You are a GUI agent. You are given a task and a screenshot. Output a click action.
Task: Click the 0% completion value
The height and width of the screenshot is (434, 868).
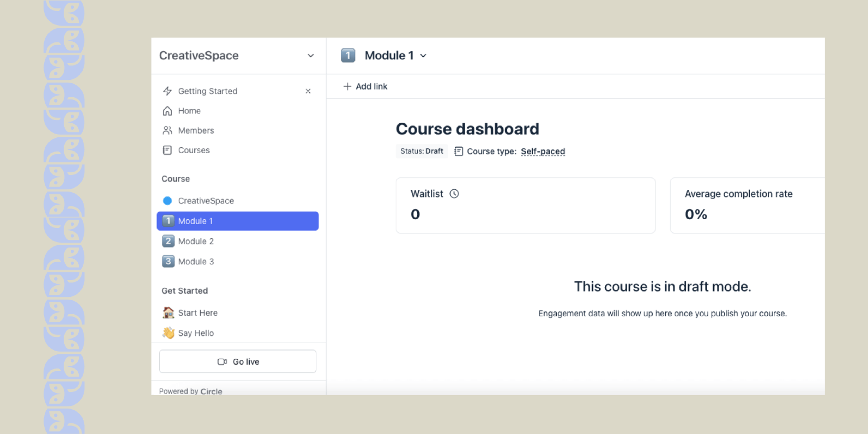tap(696, 214)
